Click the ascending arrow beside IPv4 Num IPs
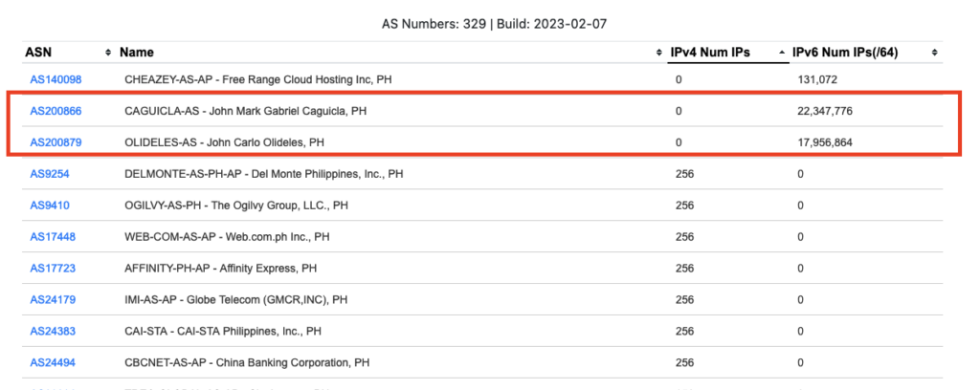The height and width of the screenshot is (390, 980). [x=782, y=53]
